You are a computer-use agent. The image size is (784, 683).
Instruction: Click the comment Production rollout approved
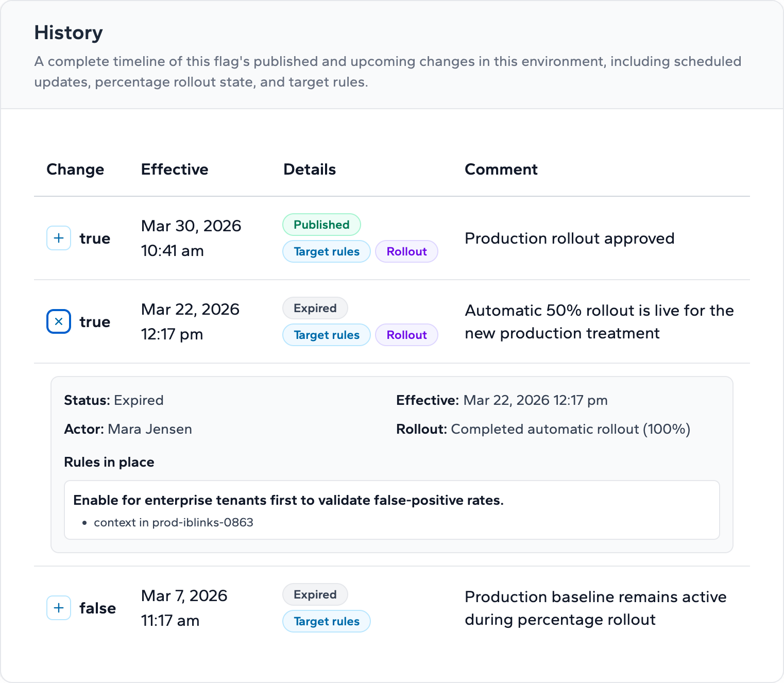[x=569, y=238]
